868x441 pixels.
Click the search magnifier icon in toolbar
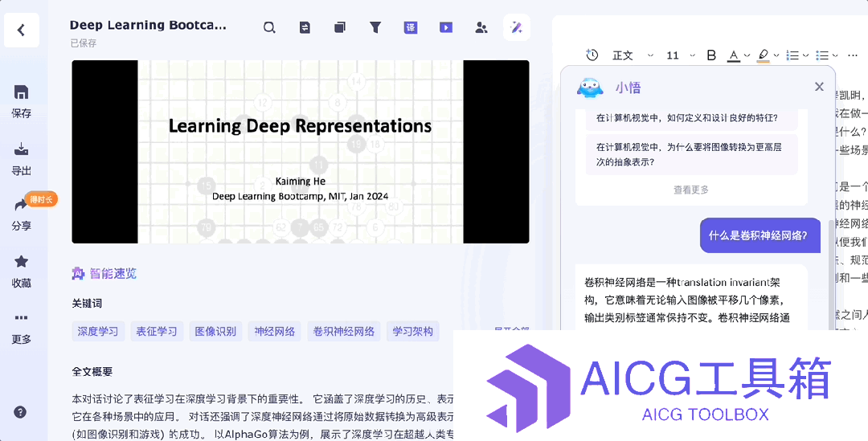coord(269,27)
